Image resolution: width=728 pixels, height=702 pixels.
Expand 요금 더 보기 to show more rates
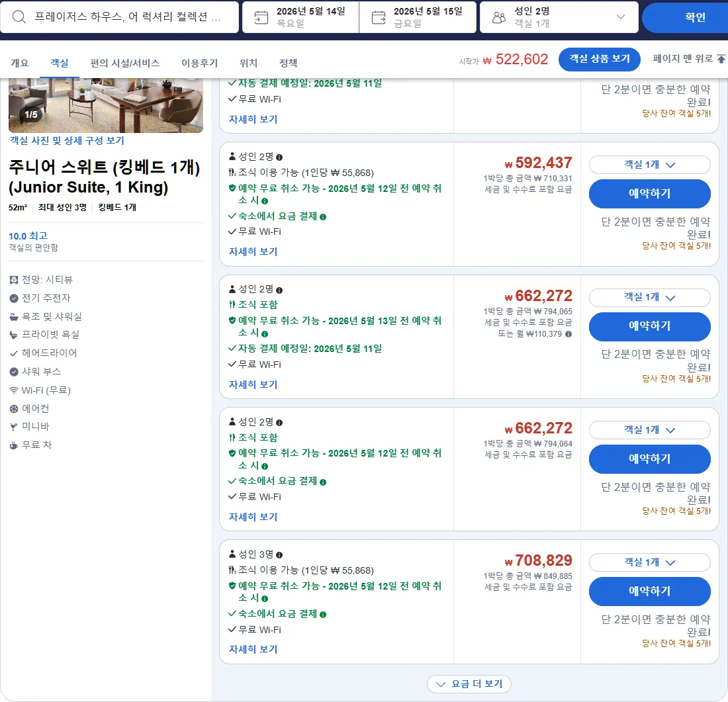pyautogui.click(x=469, y=684)
